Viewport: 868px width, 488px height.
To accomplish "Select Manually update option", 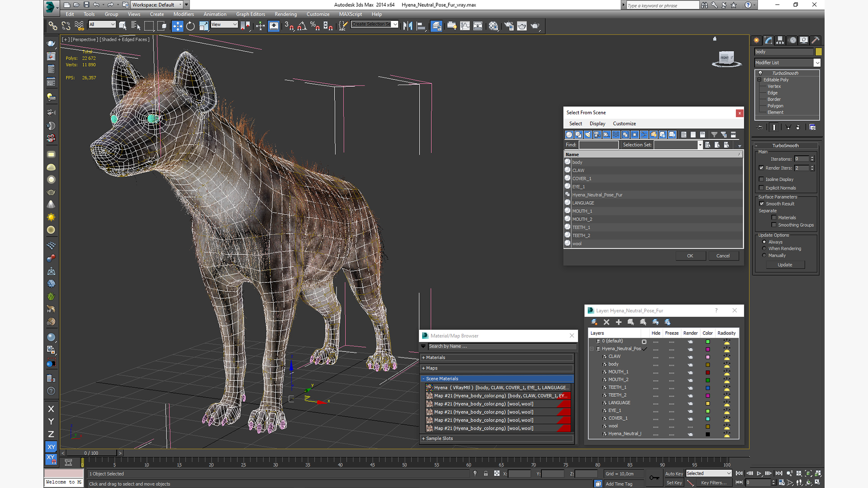I will point(764,255).
